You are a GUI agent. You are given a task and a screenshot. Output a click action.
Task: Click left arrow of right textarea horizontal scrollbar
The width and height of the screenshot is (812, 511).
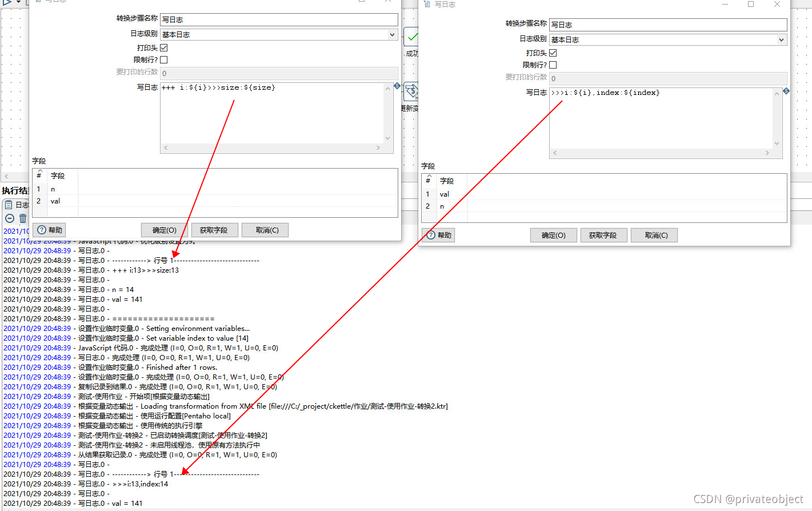click(x=555, y=153)
